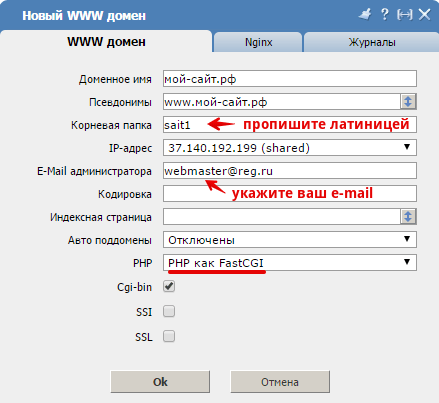Image resolution: width=439 pixels, height=403 pixels.
Task: Enable the SSL checkbox
Action: pos(169,336)
